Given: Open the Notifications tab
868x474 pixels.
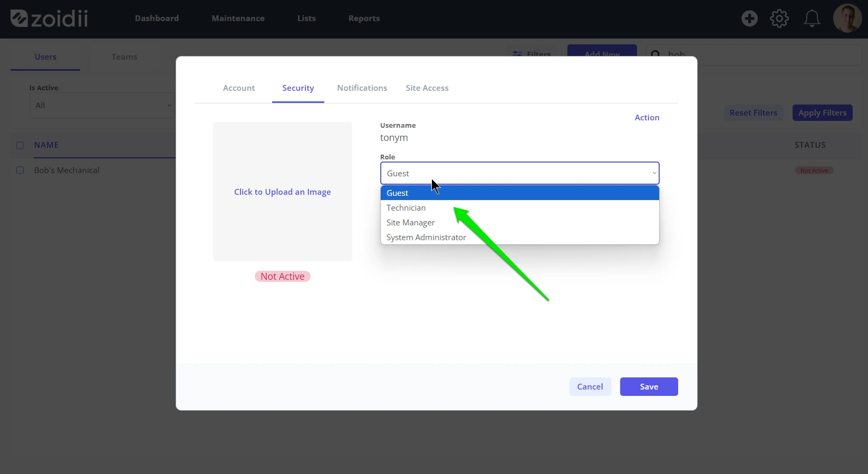Looking at the screenshot, I should [x=362, y=88].
